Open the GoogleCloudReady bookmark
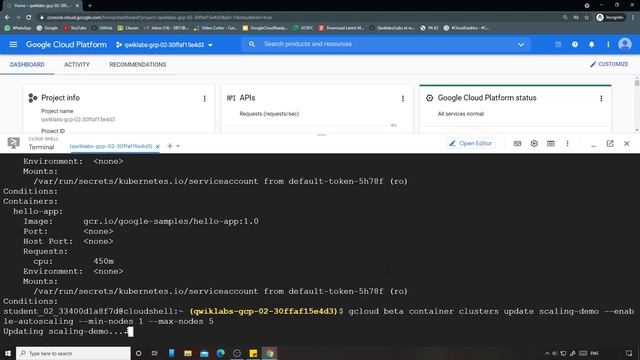The width and height of the screenshot is (640, 360). (265, 28)
